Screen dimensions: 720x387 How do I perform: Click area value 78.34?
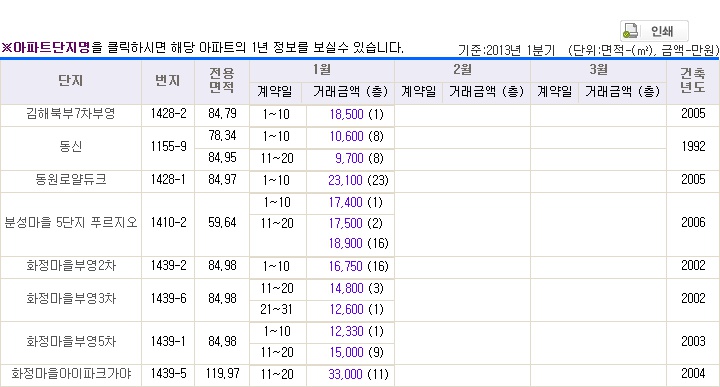222,136
